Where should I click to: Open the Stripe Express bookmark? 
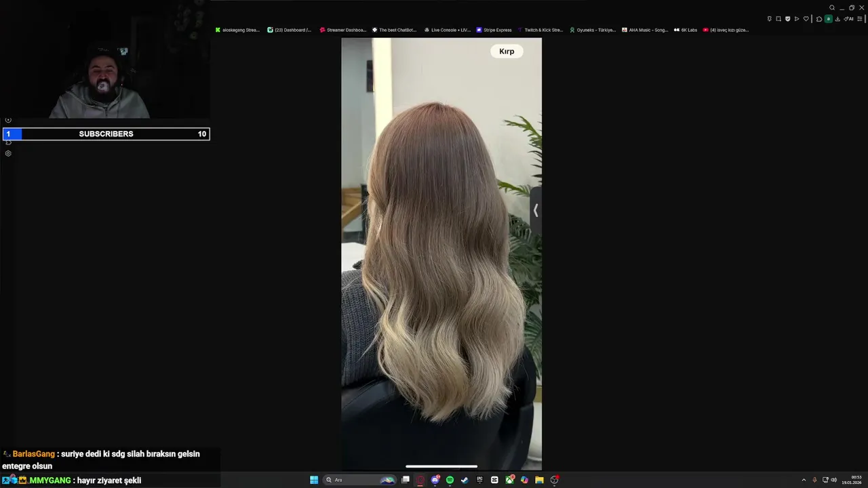point(494,30)
